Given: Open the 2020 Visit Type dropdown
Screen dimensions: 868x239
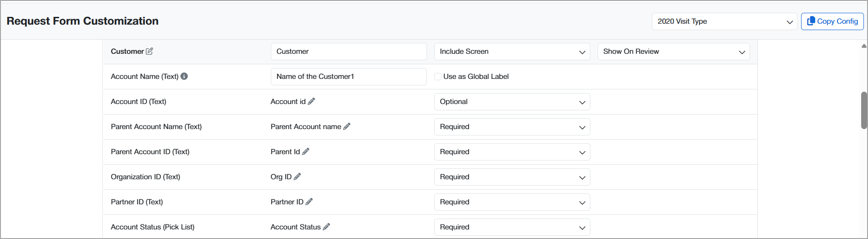Looking at the screenshot, I should point(724,21).
